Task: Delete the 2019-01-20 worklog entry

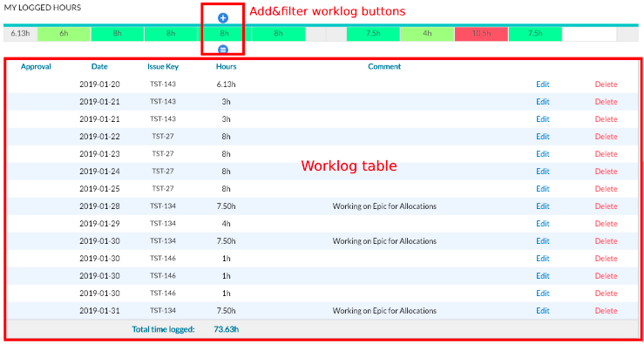Action: (x=607, y=84)
